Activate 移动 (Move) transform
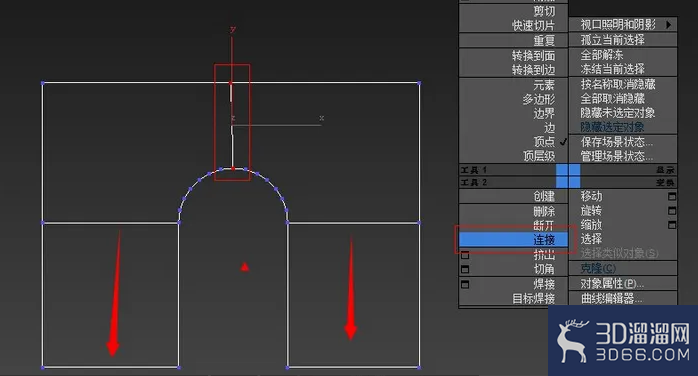The image size is (698, 376). click(x=591, y=196)
